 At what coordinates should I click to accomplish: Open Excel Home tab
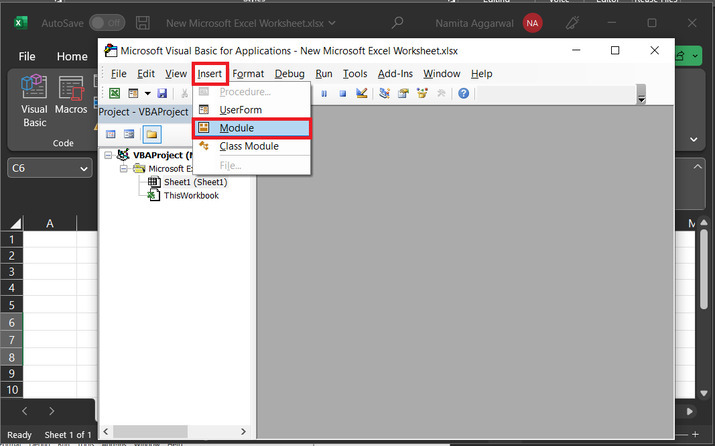[x=72, y=57]
